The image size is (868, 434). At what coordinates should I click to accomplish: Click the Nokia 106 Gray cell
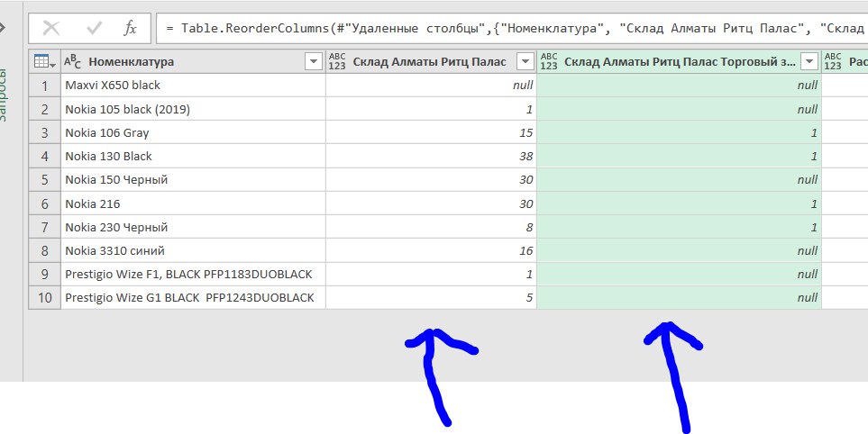click(x=193, y=132)
